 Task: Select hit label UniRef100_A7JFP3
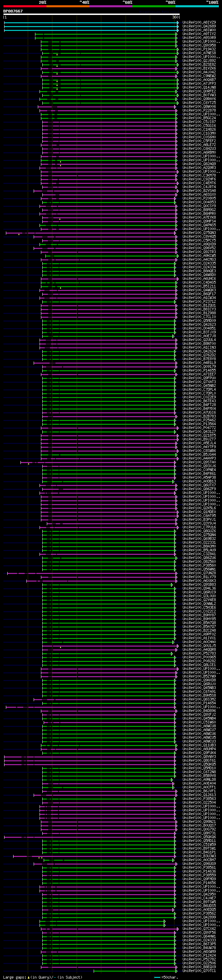[x=199, y=84]
